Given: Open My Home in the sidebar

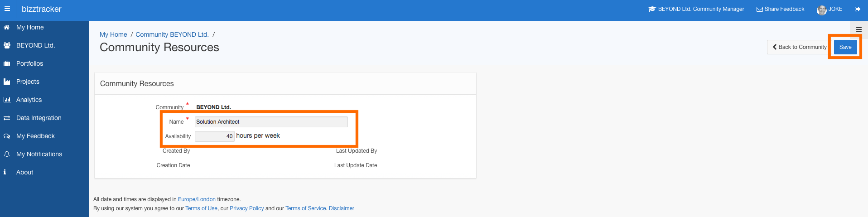Looking at the screenshot, I should pyautogui.click(x=30, y=27).
